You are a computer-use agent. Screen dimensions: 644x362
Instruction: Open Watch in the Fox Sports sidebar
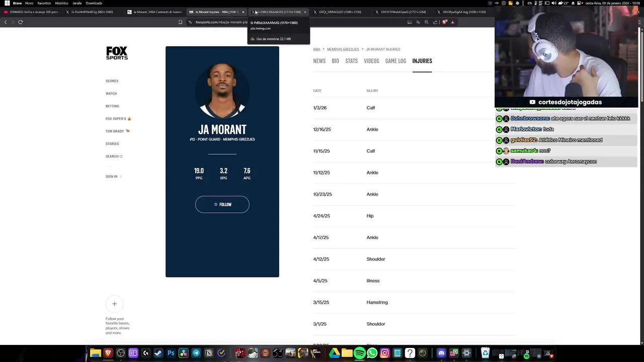click(111, 94)
